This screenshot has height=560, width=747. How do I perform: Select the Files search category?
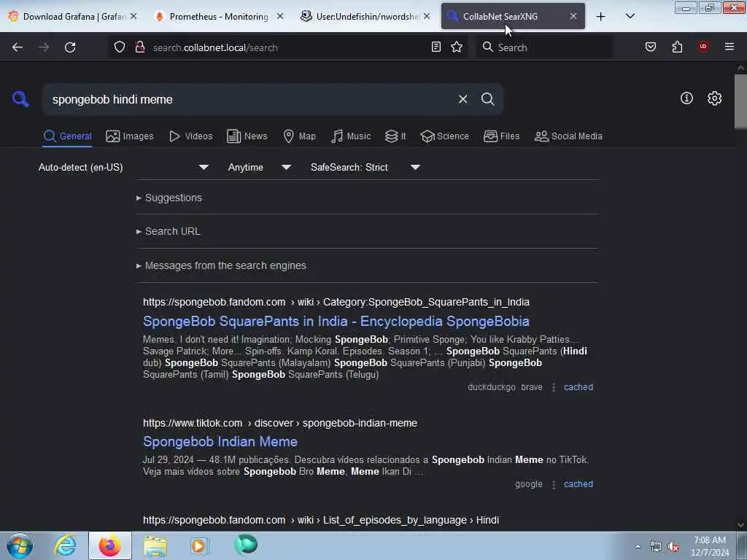click(x=501, y=136)
